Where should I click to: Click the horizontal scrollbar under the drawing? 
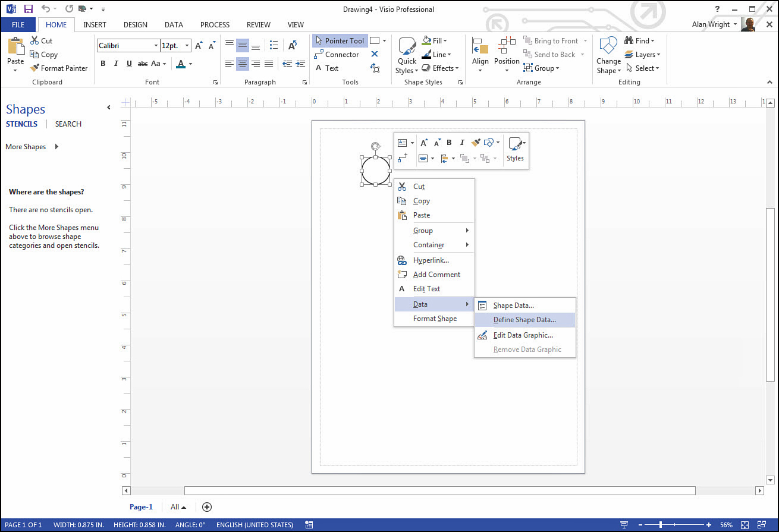439,491
